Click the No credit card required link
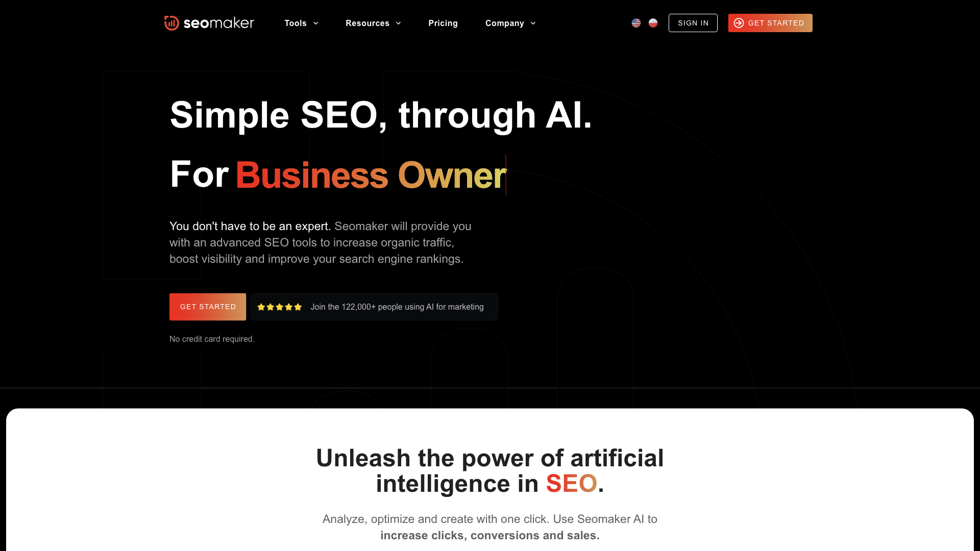The image size is (980, 551). [212, 339]
